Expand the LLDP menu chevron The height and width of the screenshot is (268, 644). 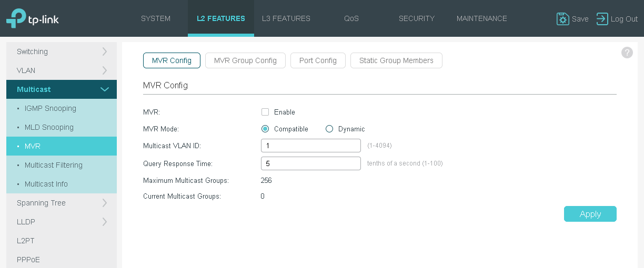pyautogui.click(x=104, y=222)
